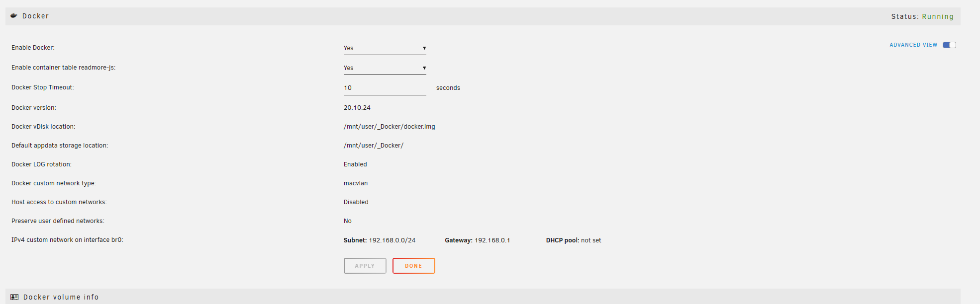Click the Docker Stop Timeout input field

(x=385, y=88)
